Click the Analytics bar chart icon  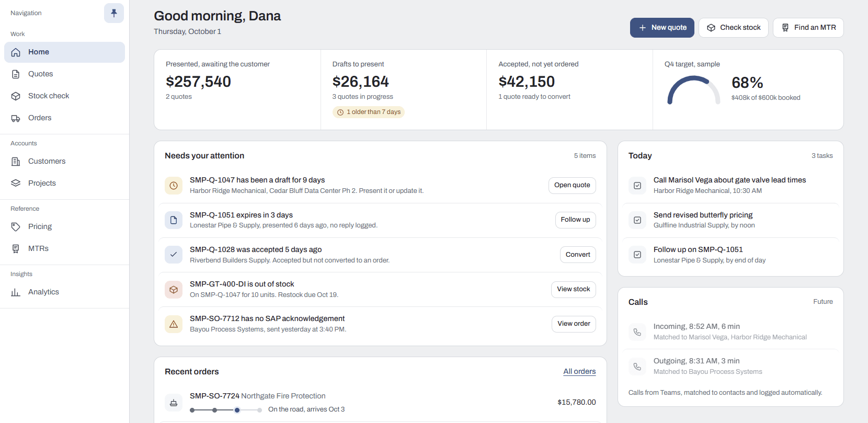click(16, 292)
